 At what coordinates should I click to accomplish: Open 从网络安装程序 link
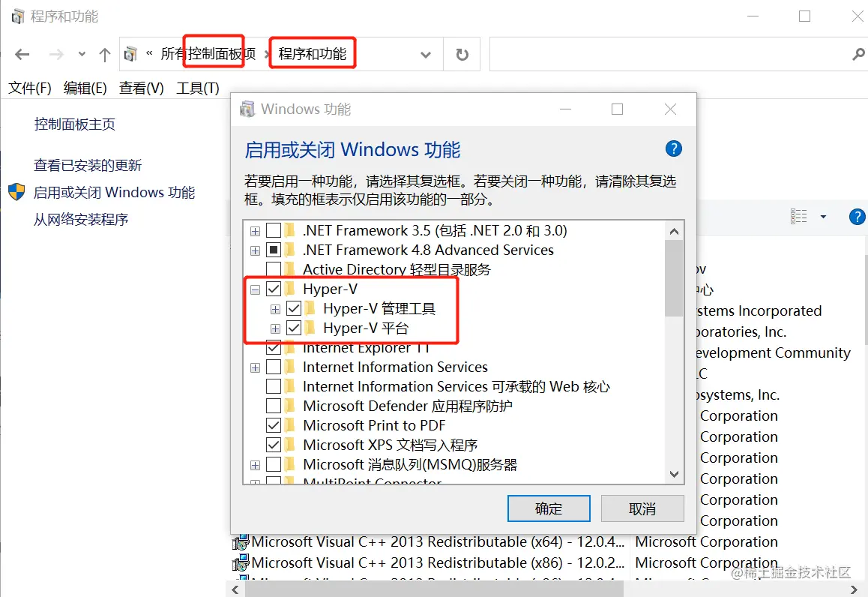[x=81, y=219]
